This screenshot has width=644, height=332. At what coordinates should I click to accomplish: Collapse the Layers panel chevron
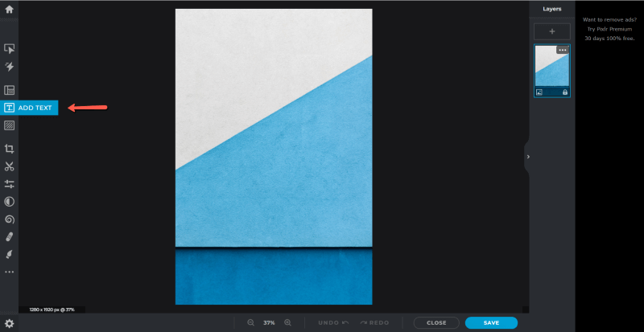tap(528, 157)
